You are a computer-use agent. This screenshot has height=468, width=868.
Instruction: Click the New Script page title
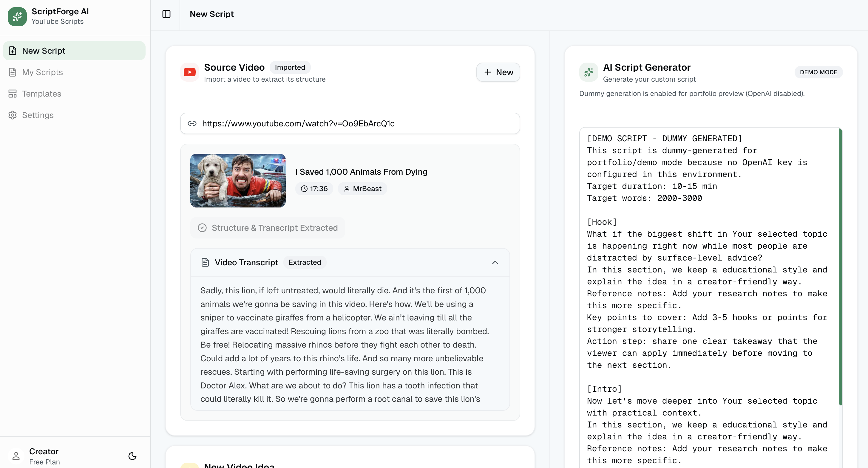tap(211, 14)
